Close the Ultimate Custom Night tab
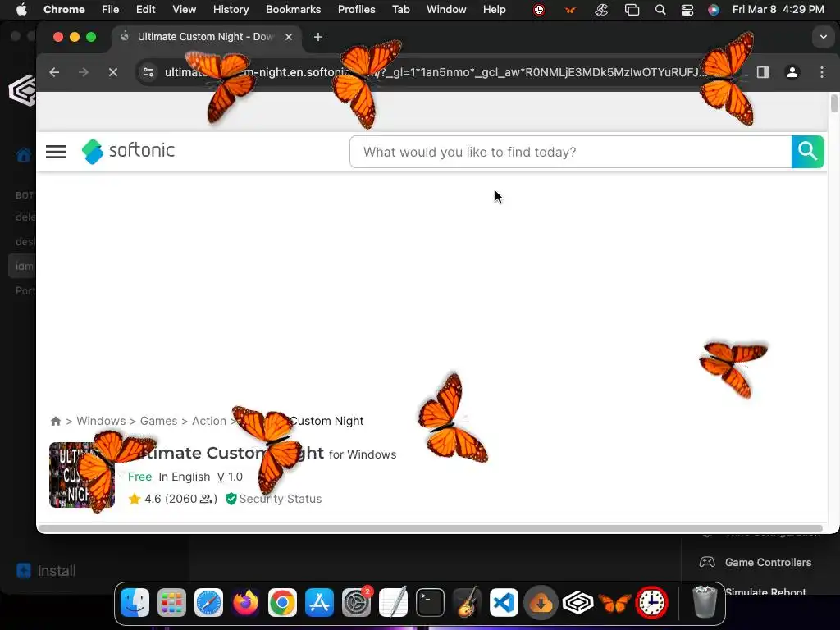The height and width of the screenshot is (630, 840). pyautogui.click(x=288, y=37)
